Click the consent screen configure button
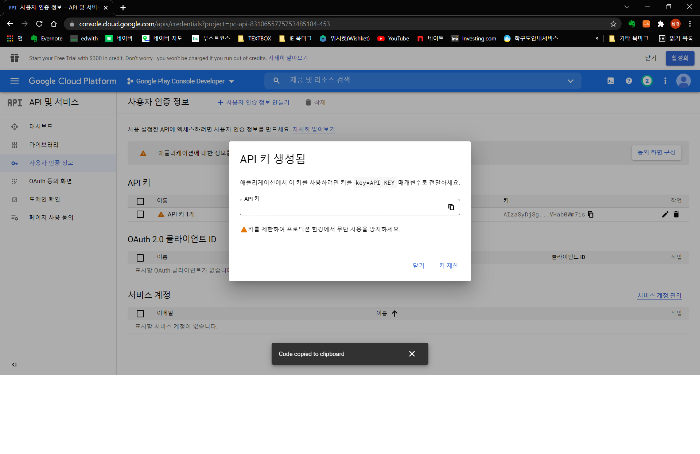 [x=656, y=153]
